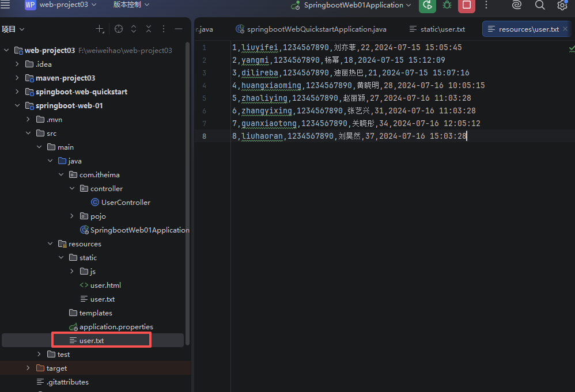This screenshot has height=392, width=575.
Task: Expand the target folder
Action: (28, 368)
